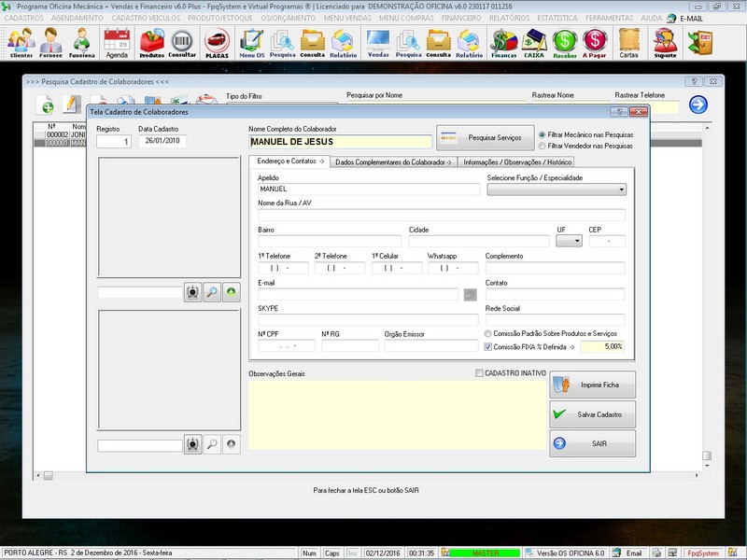This screenshot has height=560, width=747.
Task: Select Filtrar Mecânico nas Pesquisas option
Action: click(543, 134)
